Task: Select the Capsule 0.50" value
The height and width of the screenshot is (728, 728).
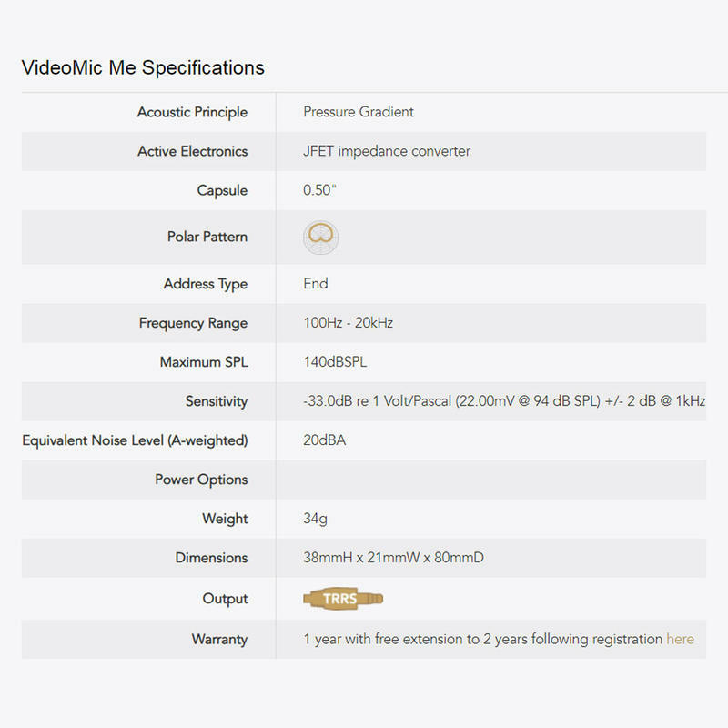Action: click(319, 190)
